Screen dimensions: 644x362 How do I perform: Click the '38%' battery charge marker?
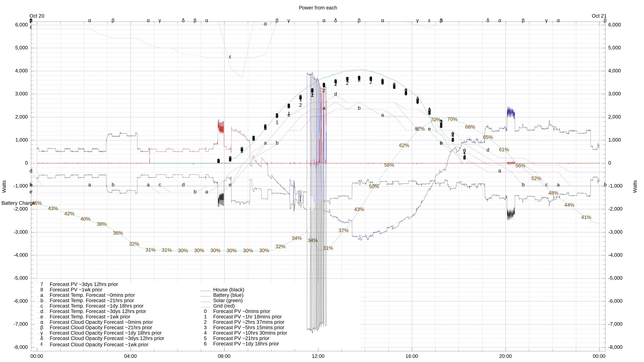tap(102, 224)
